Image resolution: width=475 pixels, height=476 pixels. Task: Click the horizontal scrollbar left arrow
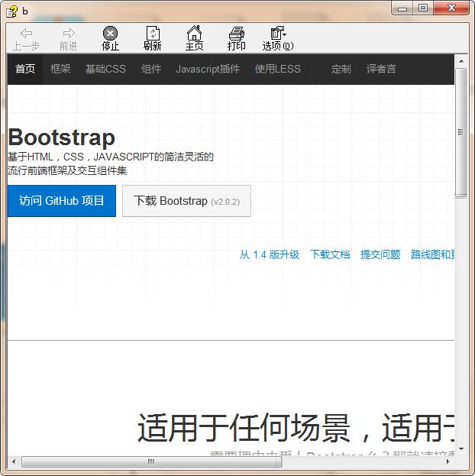14,461
